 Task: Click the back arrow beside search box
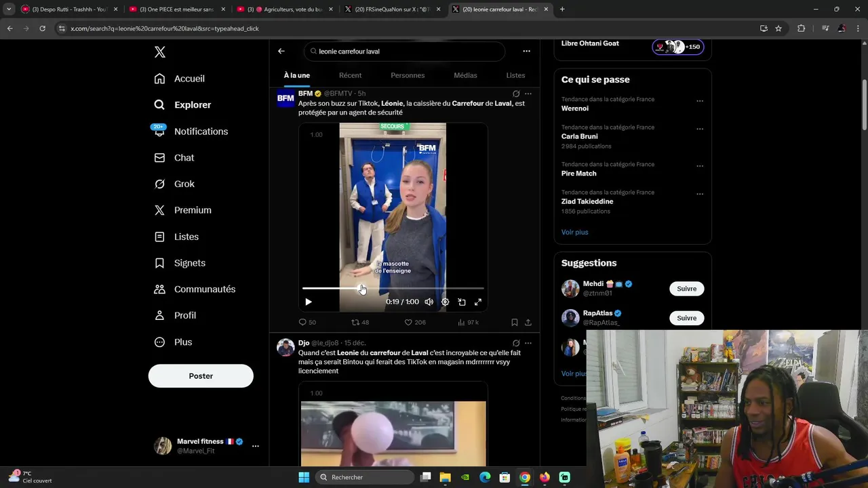coord(281,51)
